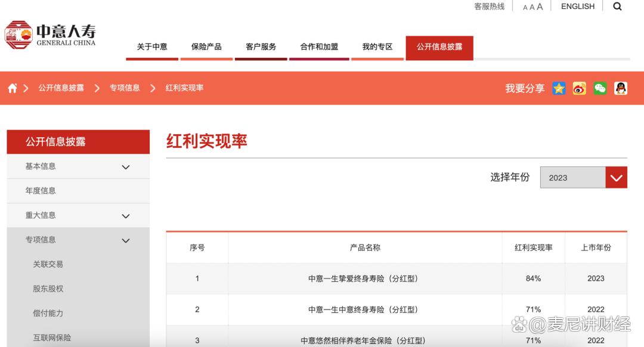Screen dimensions: 644x347
Task: Open the search magnifier icon
Action: coord(617,6)
